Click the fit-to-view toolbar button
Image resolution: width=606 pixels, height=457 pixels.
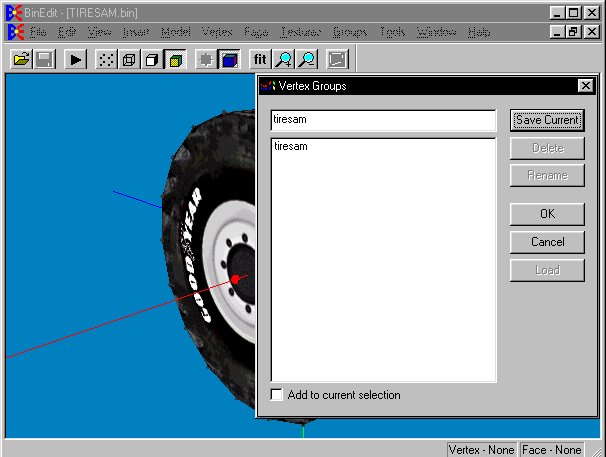point(260,60)
